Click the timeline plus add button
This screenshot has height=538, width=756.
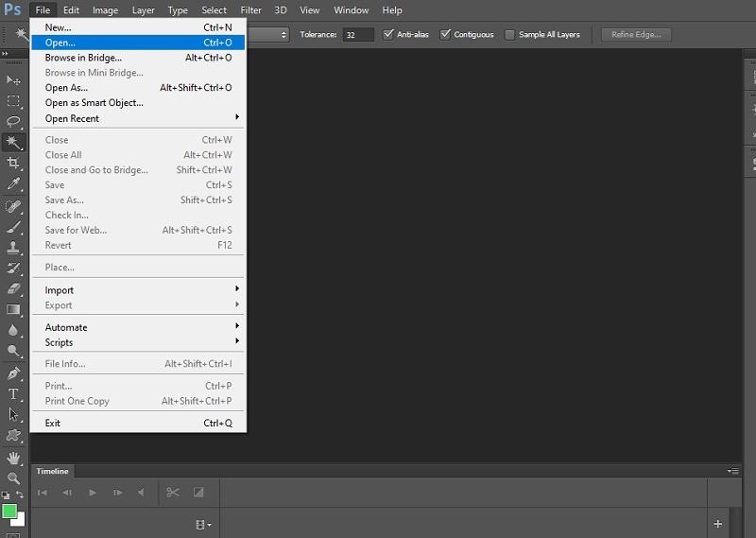[x=718, y=524]
